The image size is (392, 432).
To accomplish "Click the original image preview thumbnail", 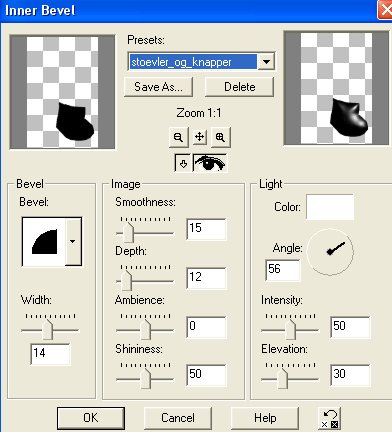I will coord(63,92).
